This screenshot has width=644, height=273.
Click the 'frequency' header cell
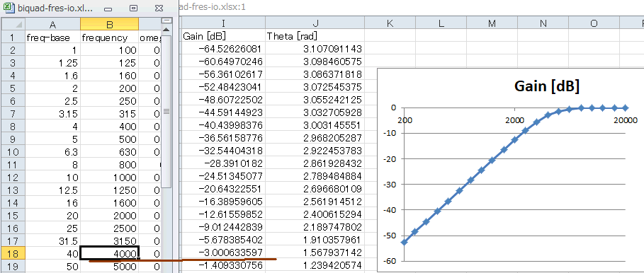(109, 37)
